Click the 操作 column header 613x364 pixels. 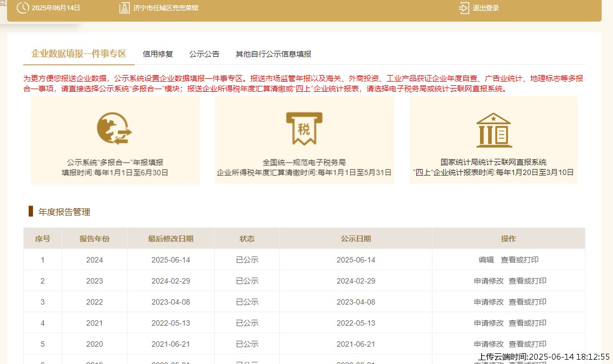[509, 239]
